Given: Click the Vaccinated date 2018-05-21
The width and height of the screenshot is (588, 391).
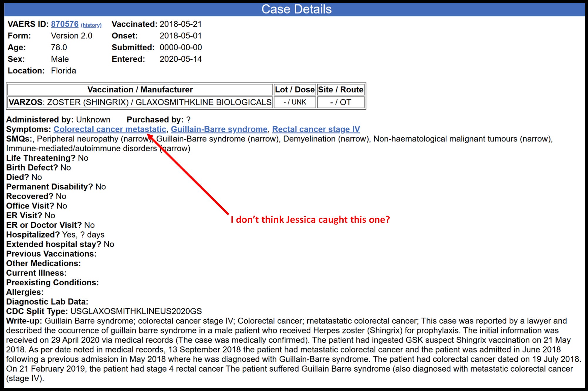Looking at the screenshot, I should [x=180, y=24].
